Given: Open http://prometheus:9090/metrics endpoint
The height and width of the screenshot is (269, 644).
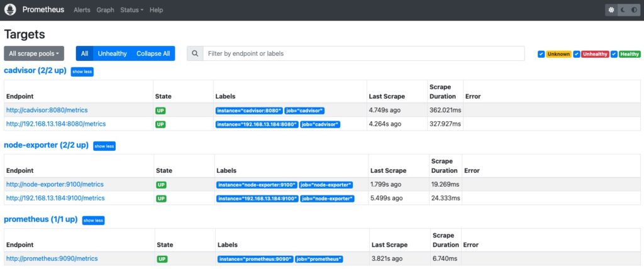Looking at the screenshot, I should click(x=52, y=259).
